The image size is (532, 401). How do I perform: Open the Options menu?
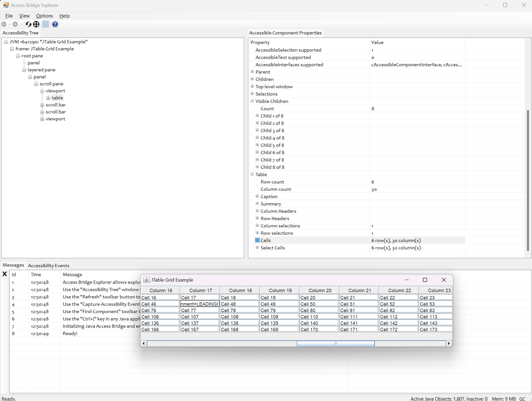[x=44, y=16]
